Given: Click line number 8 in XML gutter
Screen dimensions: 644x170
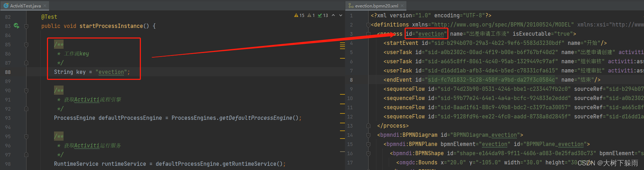Looking at the screenshot, I should 351,80.
